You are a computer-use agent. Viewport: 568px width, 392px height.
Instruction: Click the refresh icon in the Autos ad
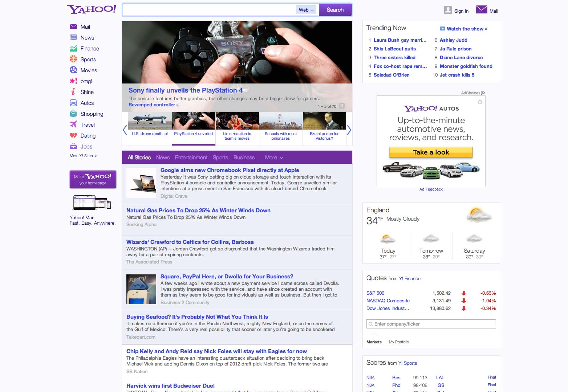point(480,102)
